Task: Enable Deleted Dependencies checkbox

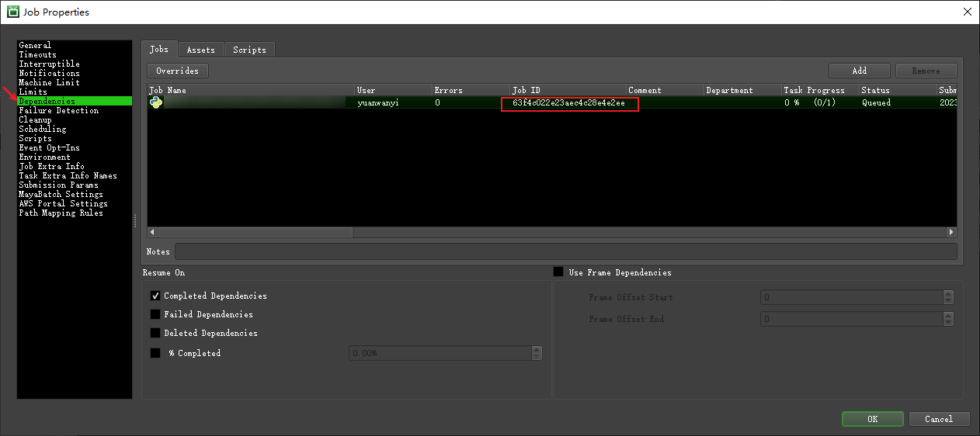Action: click(155, 333)
